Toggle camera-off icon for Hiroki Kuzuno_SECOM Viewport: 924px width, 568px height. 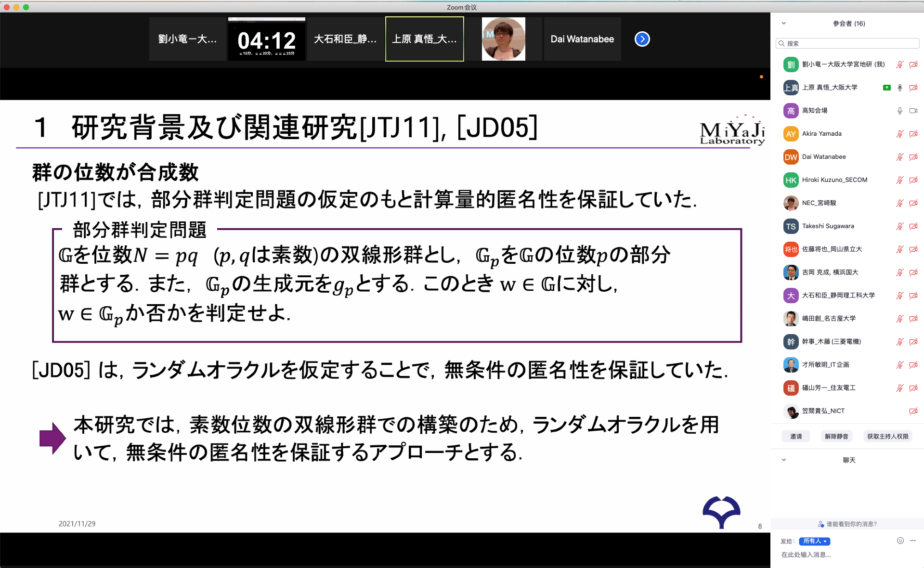tap(913, 180)
